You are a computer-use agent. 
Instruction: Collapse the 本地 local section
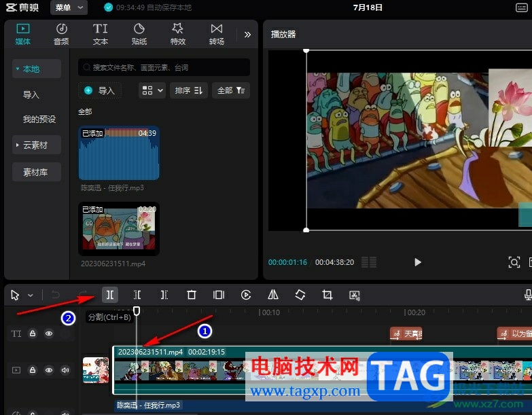tap(37, 69)
